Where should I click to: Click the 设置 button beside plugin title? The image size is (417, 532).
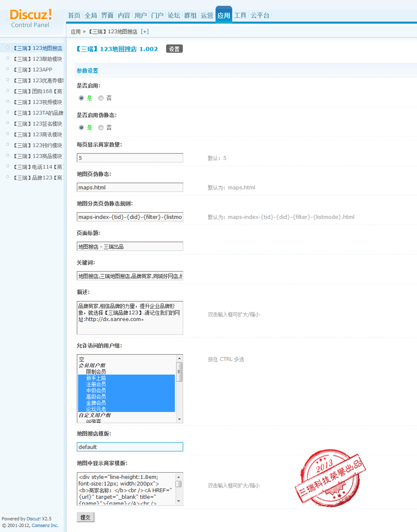tap(174, 49)
